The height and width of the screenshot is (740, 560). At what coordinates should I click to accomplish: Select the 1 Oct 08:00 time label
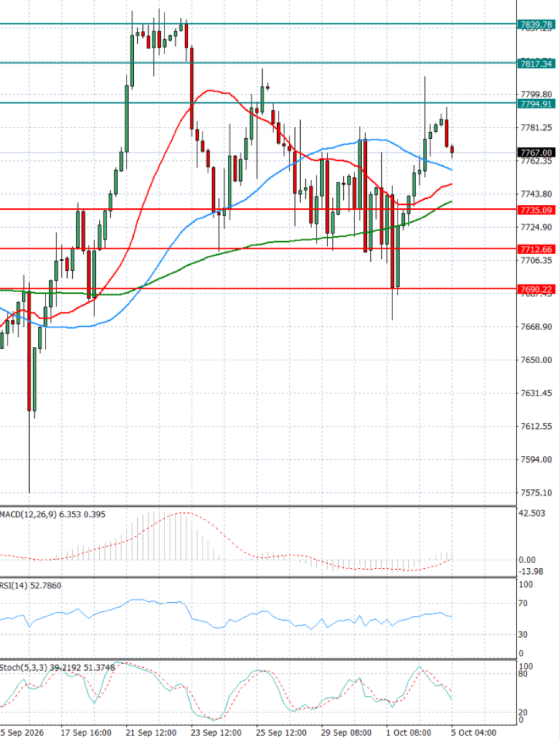point(409,733)
